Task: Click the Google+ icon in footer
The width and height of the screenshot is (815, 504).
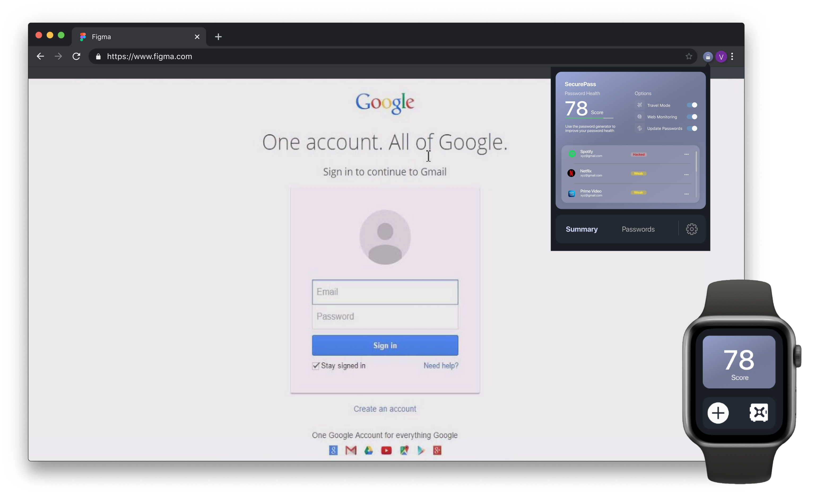Action: click(x=437, y=450)
